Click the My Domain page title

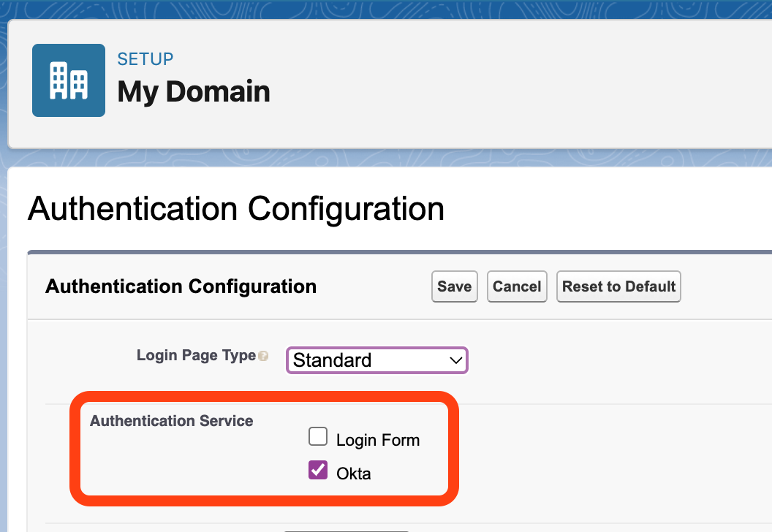194,91
